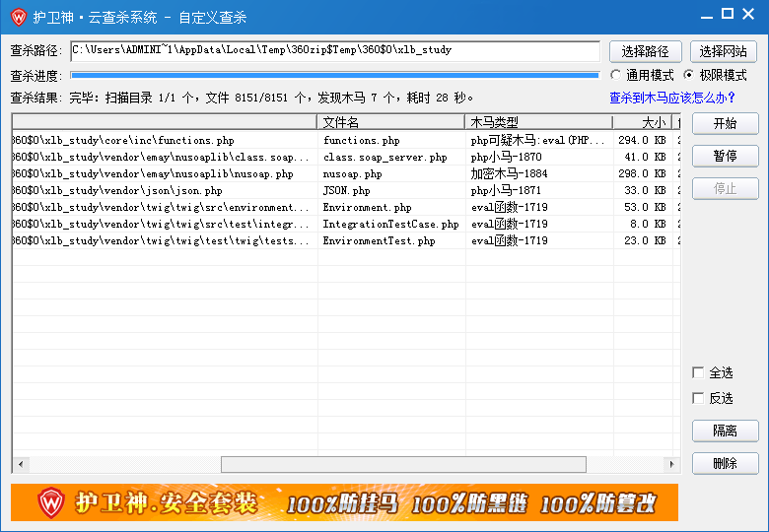Screen dimensions: 769x532
Task: Click the 删除 button
Action: 726,463
